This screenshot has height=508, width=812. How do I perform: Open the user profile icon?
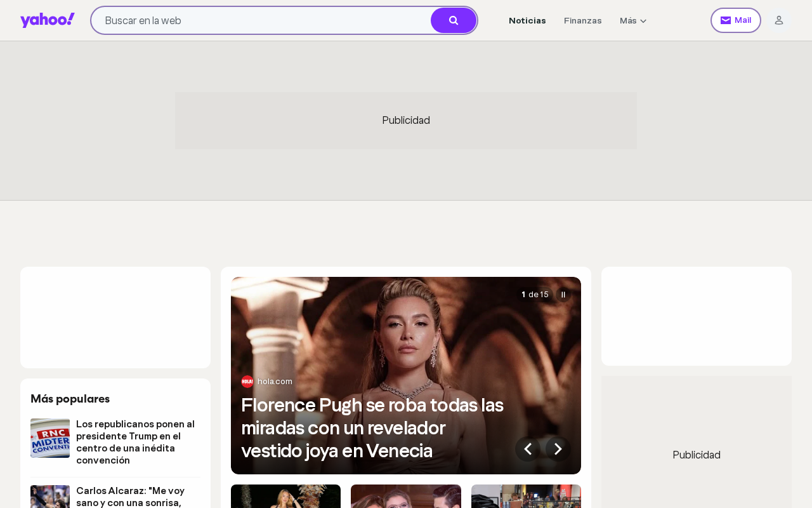tap(779, 20)
